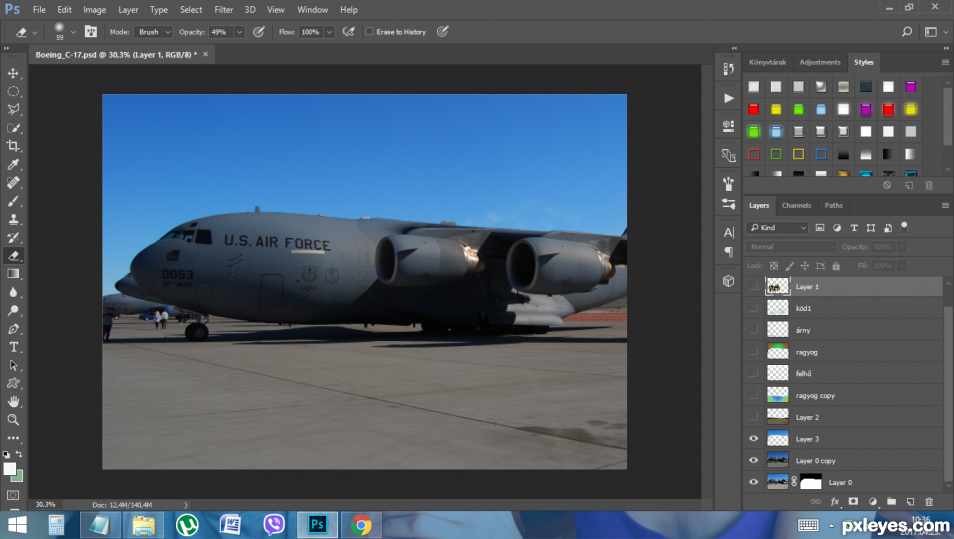The width and height of the screenshot is (954, 539).
Task: Select the Quick Selection tool
Action: click(13, 128)
